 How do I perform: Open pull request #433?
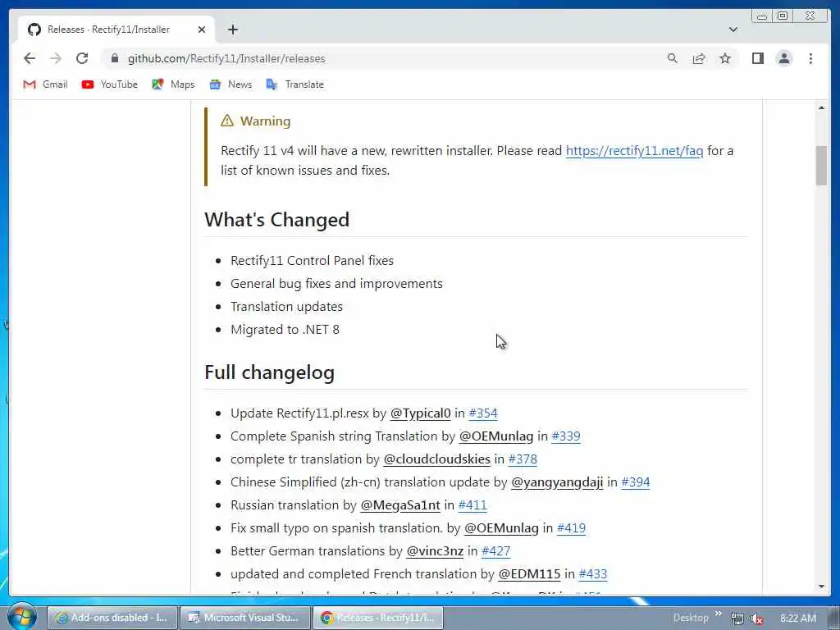(x=593, y=575)
